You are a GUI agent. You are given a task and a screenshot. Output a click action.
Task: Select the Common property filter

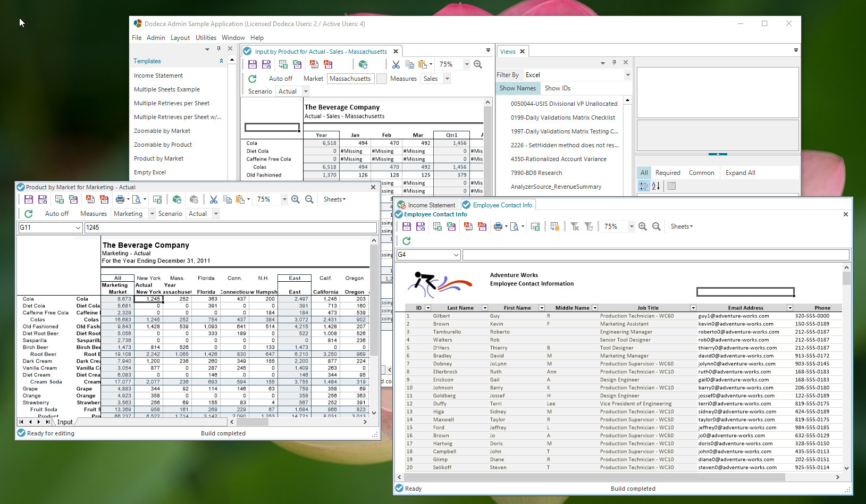tap(702, 173)
